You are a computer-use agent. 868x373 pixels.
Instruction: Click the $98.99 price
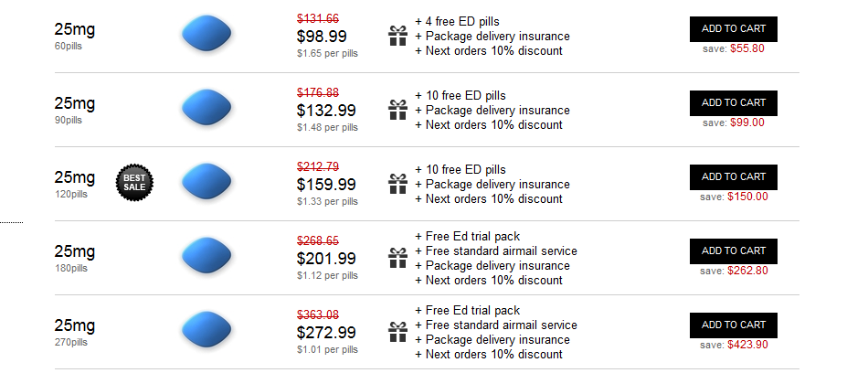pyautogui.click(x=322, y=37)
